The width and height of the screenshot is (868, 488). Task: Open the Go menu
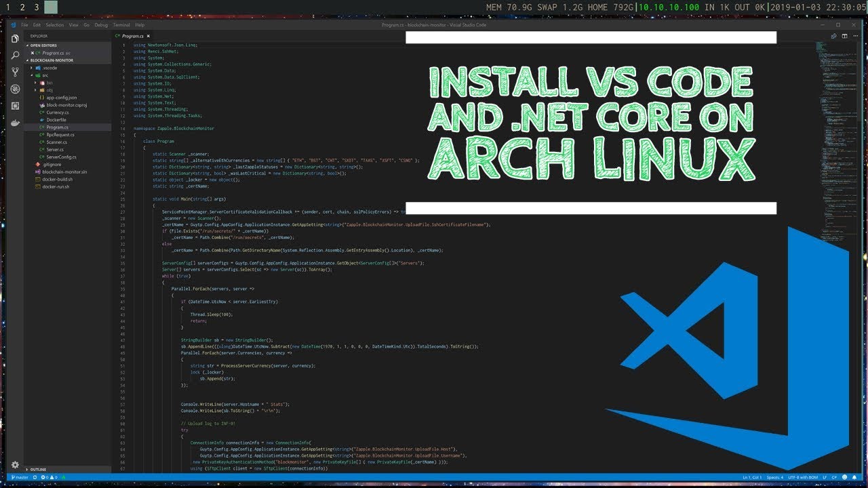coord(86,25)
